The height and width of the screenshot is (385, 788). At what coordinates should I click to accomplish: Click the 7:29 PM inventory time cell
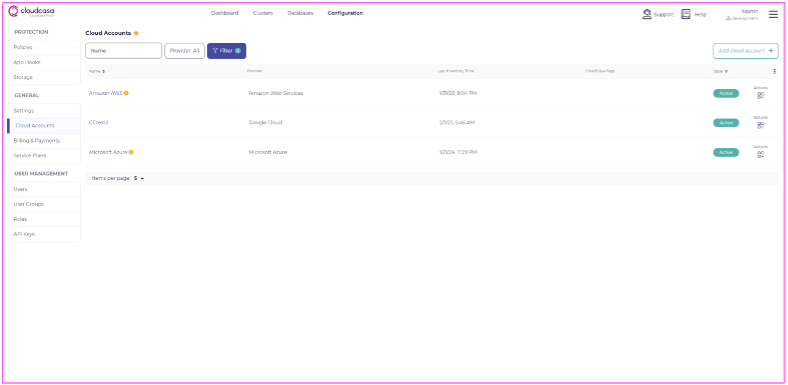coord(458,152)
